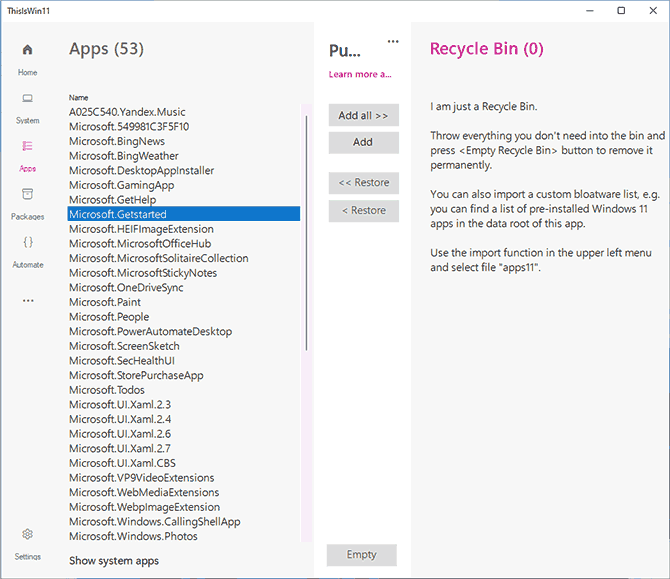Select Microsoft.BingWeather app
670x579 pixels.
point(184,156)
